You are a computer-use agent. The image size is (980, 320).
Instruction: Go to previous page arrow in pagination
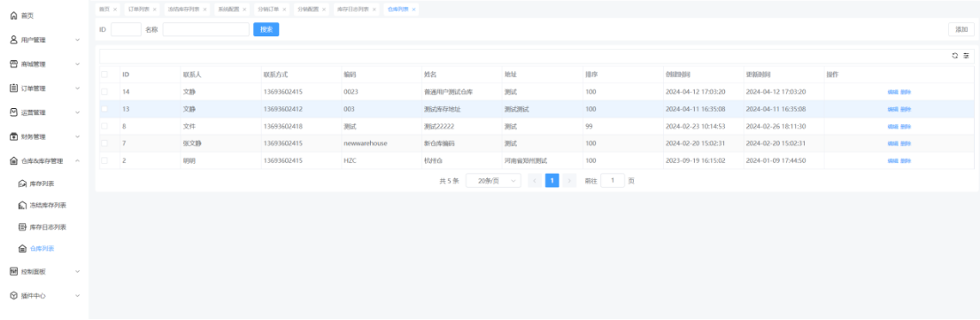point(535,181)
